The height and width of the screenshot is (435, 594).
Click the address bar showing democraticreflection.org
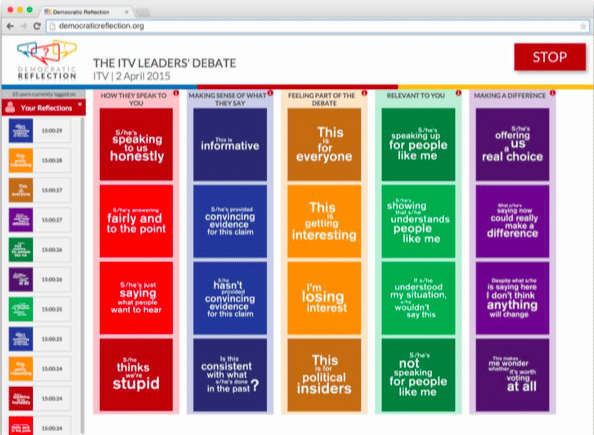point(317,26)
